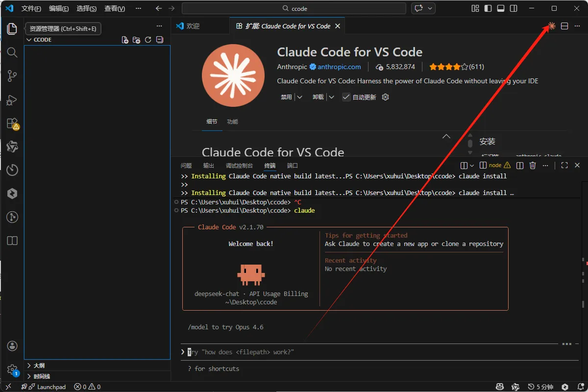Go back with the navigation arrow
The height and width of the screenshot is (392, 588).
(158, 8)
